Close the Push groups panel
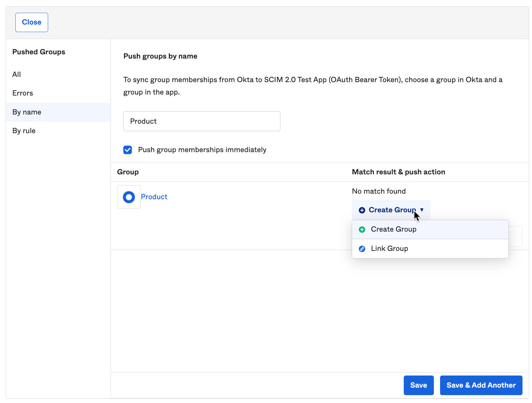532x403 pixels. point(31,22)
